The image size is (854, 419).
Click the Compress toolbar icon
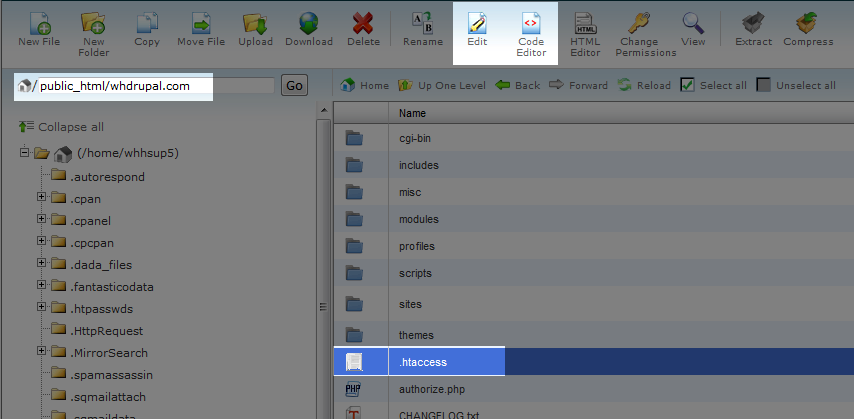tap(809, 22)
